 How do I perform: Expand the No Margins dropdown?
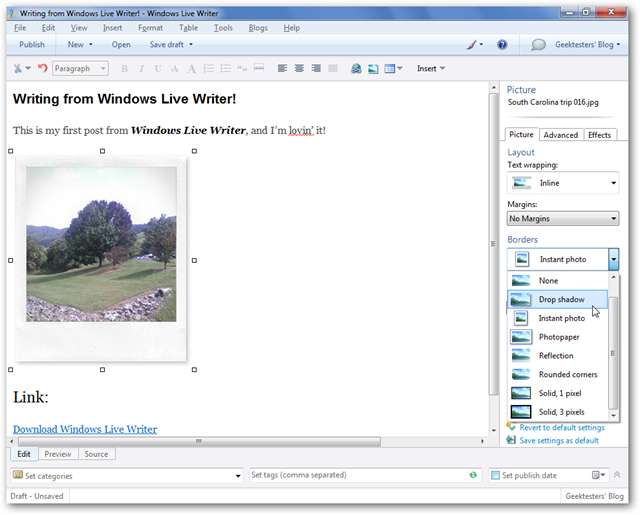click(563, 218)
